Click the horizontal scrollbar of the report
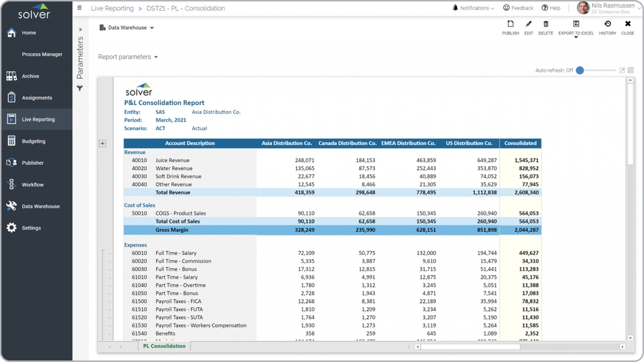 (470, 346)
